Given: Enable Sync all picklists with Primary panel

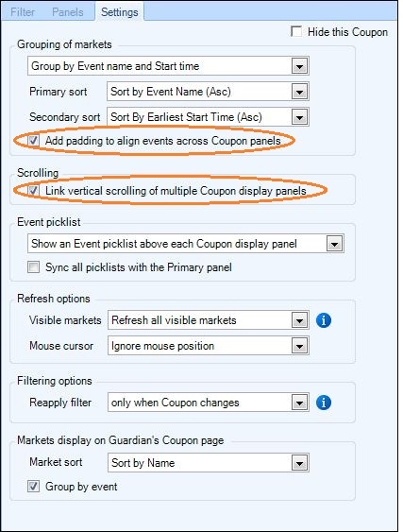Looking at the screenshot, I should (x=34, y=267).
